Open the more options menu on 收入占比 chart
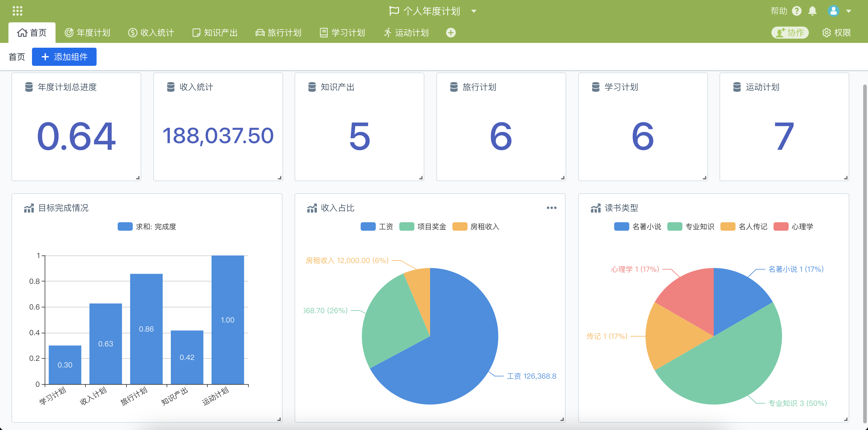868x430 pixels. pos(552,208)
